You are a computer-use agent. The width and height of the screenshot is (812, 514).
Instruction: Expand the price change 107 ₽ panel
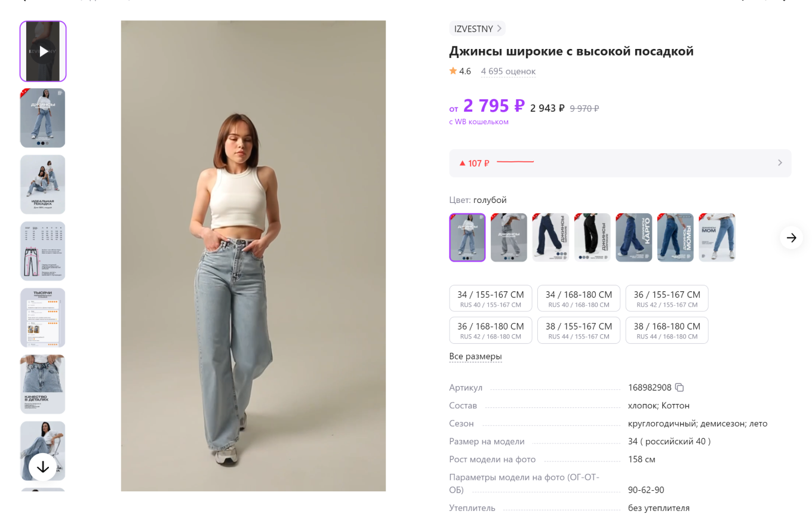(620, 163)
